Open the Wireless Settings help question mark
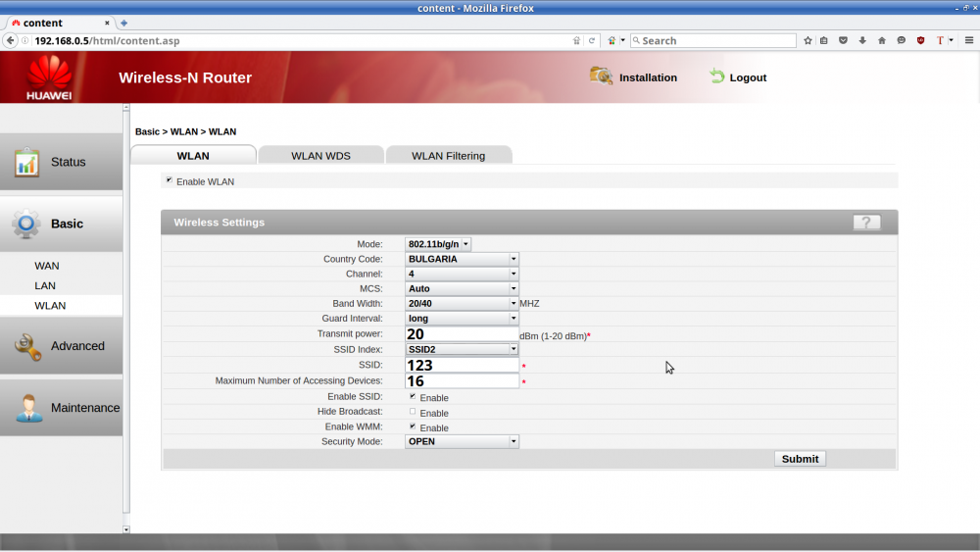The image size is (980, 552). tap(866, 223)
